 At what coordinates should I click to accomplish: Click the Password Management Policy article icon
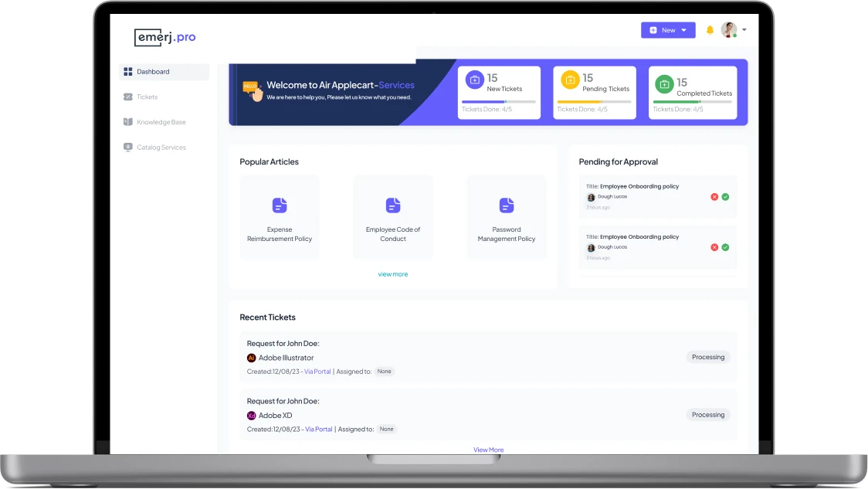[506, 205]
